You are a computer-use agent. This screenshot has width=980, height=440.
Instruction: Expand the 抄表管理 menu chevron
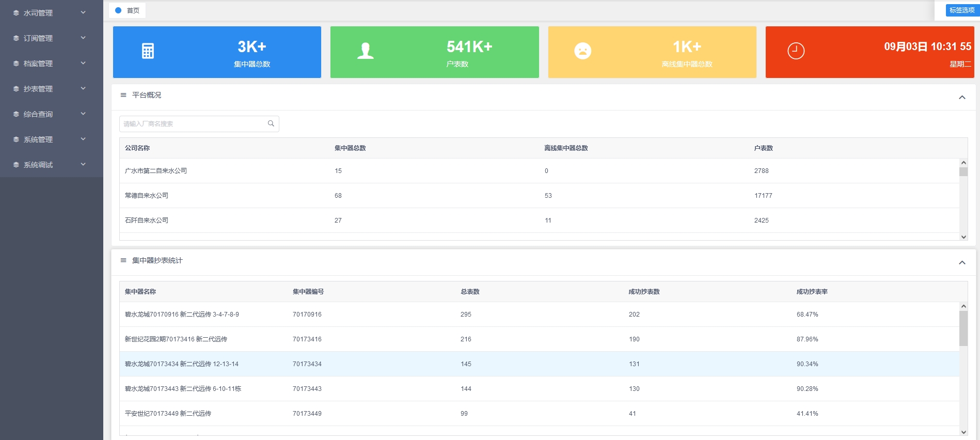tap(83, 88)
